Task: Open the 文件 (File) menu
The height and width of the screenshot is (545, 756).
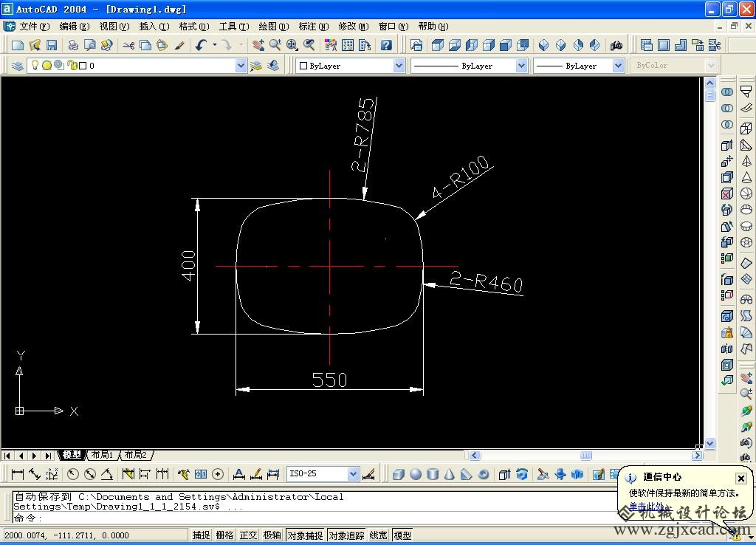Action: click(x=34, y=27)
